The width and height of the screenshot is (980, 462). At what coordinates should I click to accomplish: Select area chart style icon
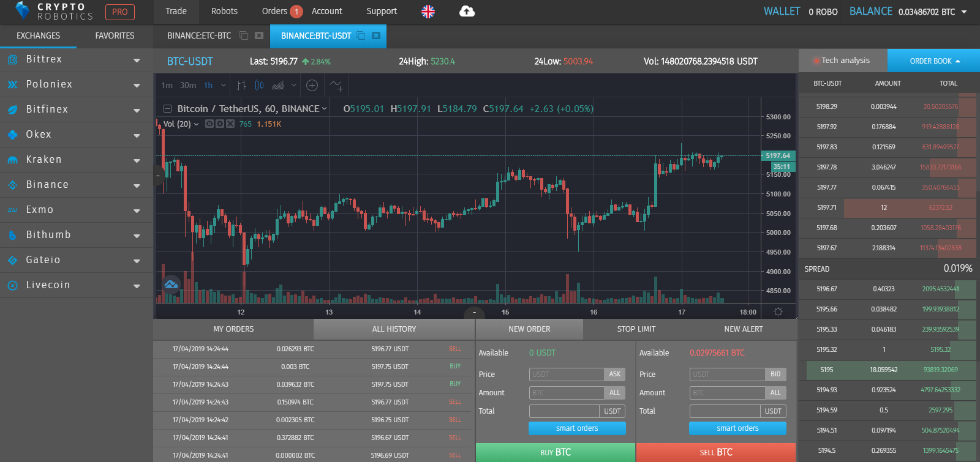[277, 85]
